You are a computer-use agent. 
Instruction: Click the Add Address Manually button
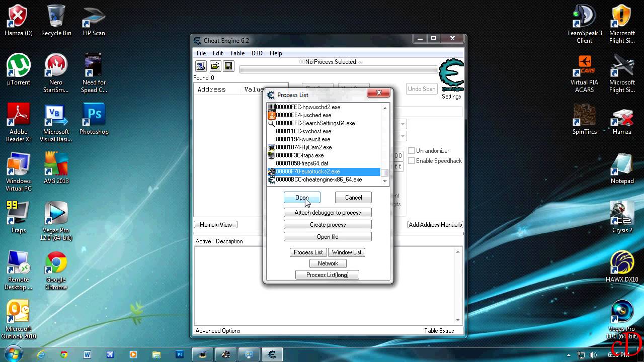tap(435, 225)
